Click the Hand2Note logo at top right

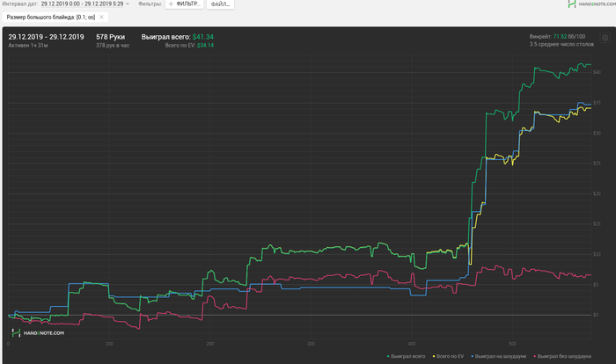(x=591, y=4)
